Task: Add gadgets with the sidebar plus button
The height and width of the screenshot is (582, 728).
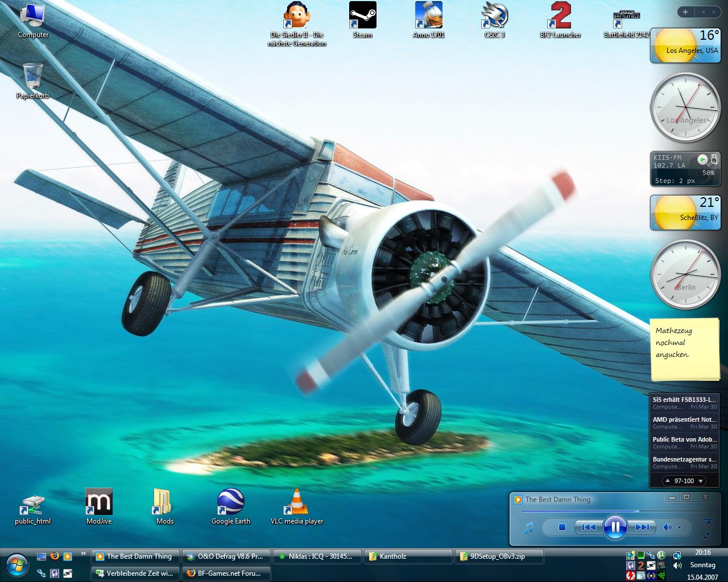Action: (x=685, y=11)
